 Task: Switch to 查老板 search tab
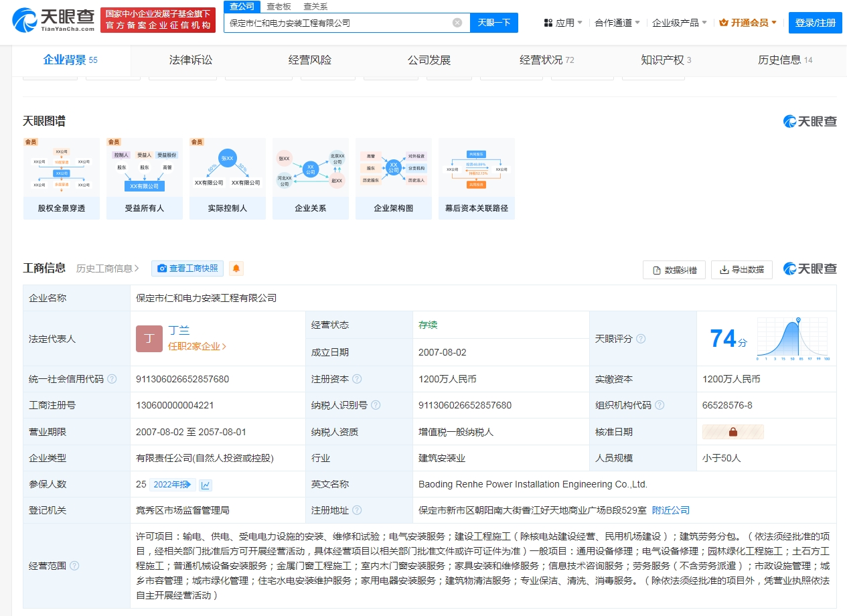tap(279, 7)
